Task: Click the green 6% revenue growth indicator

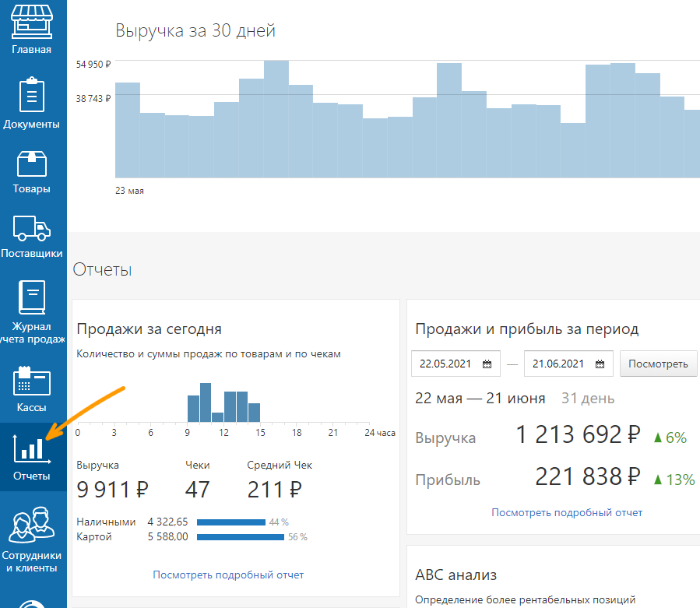Action: [x=670, y=438]
